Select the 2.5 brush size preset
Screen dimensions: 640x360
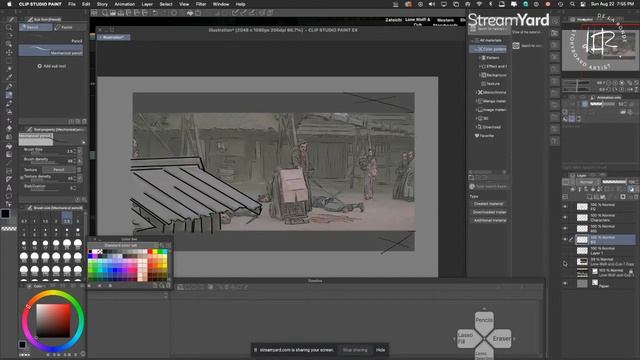[x=67, y=219]
